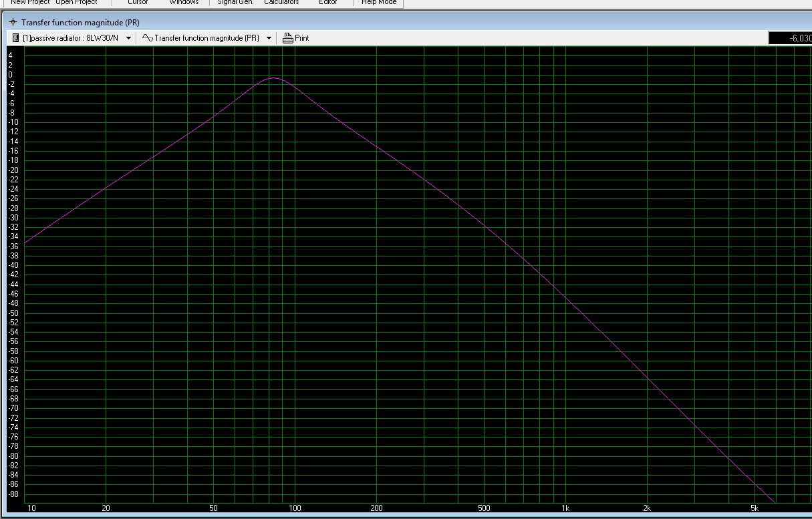Screen dimensions: 812x519
Task: Click the Calculators toolbar button
Action: (281, 2)
